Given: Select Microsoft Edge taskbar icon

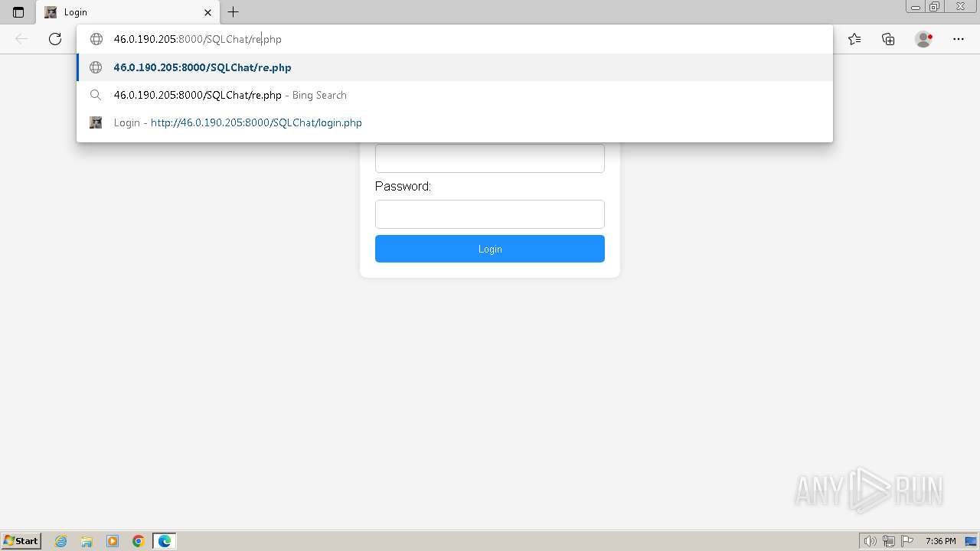Looking at the screenshot, I should (x=165, y=541).
